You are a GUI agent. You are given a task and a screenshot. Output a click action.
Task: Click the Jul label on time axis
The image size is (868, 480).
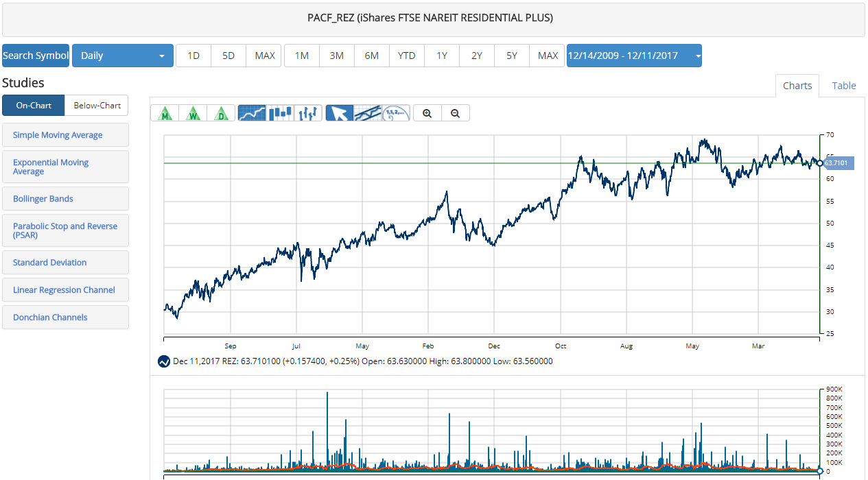click(296, 346)
